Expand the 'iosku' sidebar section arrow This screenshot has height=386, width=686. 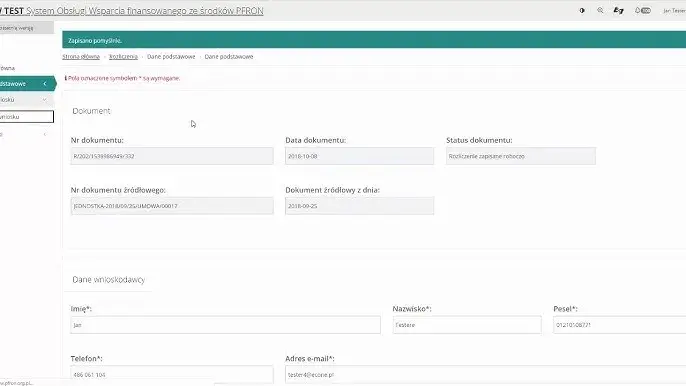45,100
